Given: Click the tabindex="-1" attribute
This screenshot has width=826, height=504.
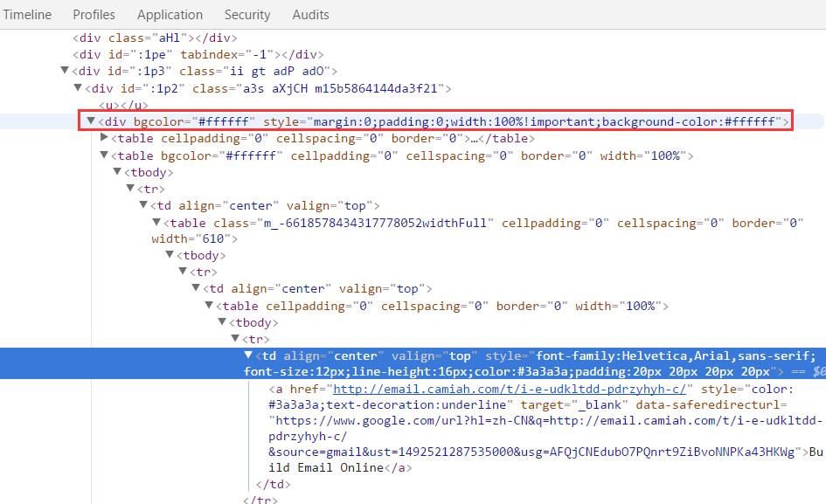Looking at the screenshot, I should (227, 54).
